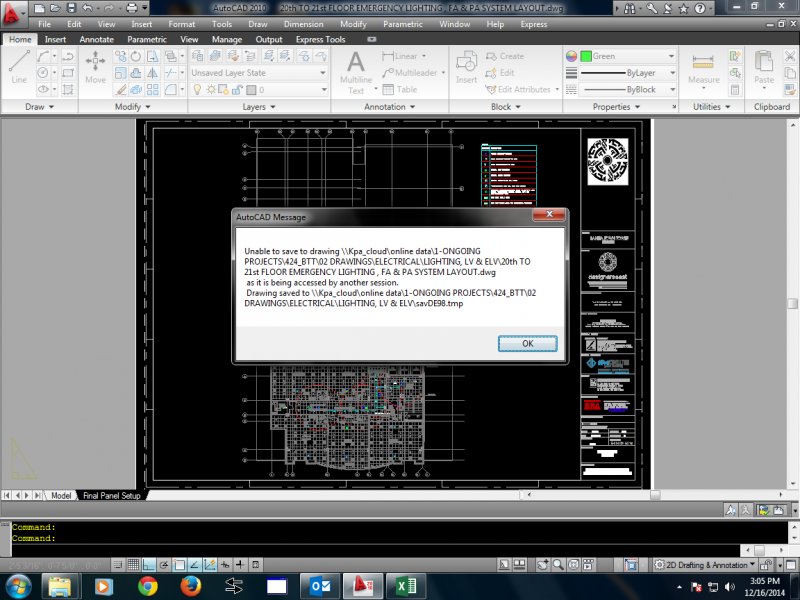The width and height of the screenshot is (800, 600).
Task: Click the New drawing icon in quick access toolbar
Action: [39, 8]
